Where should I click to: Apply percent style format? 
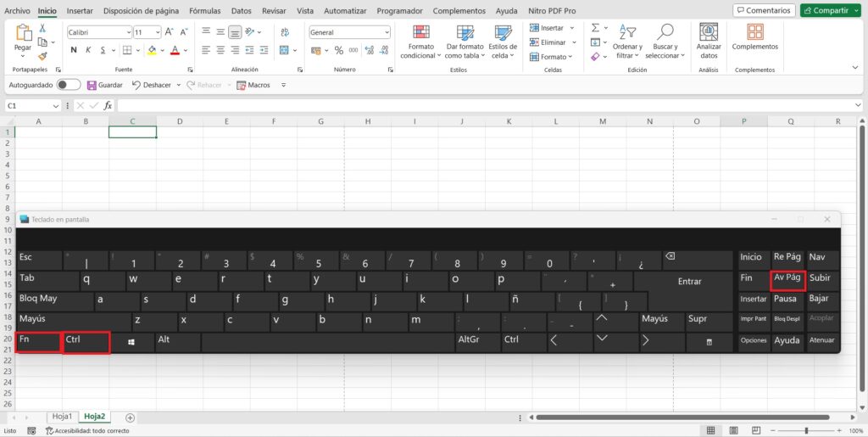click(x=339, y=50)
